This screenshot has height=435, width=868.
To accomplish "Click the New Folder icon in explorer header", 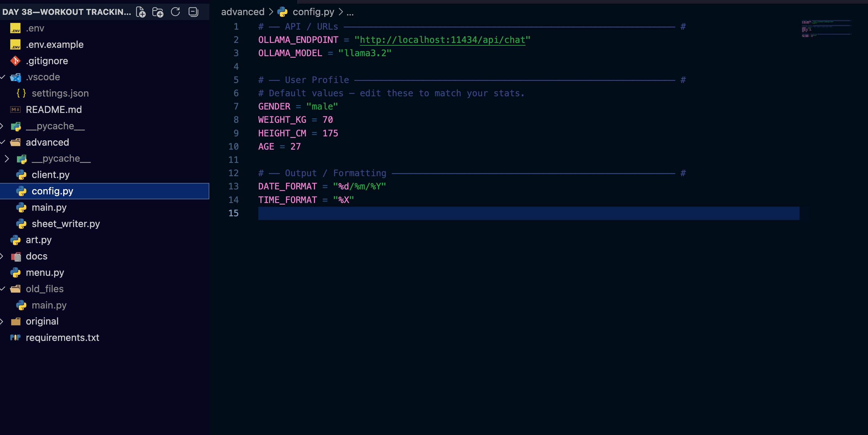I will coord(158,12).
